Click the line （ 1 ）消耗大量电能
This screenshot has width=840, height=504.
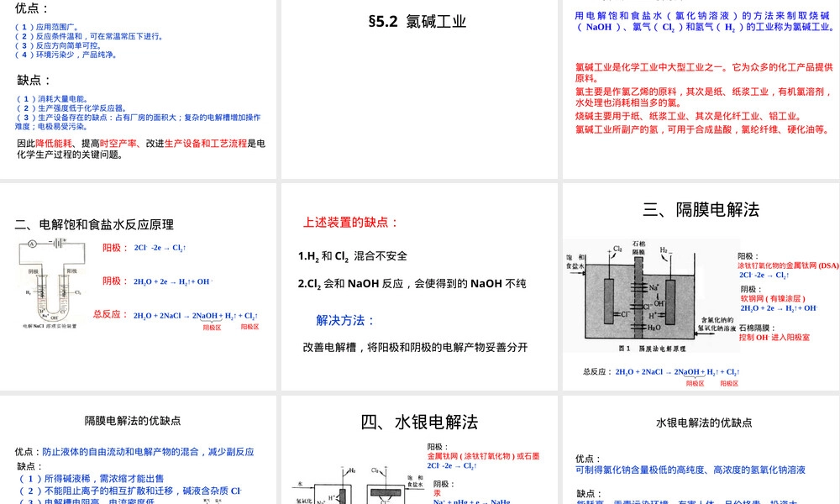click(52, 98)
